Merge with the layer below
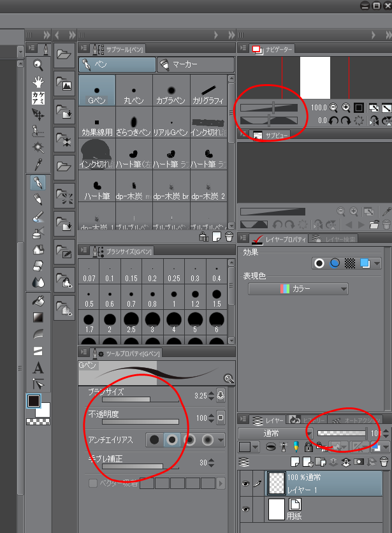Screen dimensions: 392x533 345,462
